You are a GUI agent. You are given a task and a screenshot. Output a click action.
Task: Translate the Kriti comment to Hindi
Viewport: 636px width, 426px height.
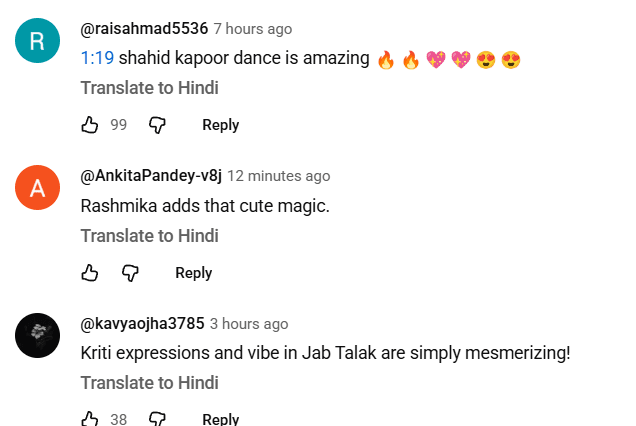click(149, 383)
